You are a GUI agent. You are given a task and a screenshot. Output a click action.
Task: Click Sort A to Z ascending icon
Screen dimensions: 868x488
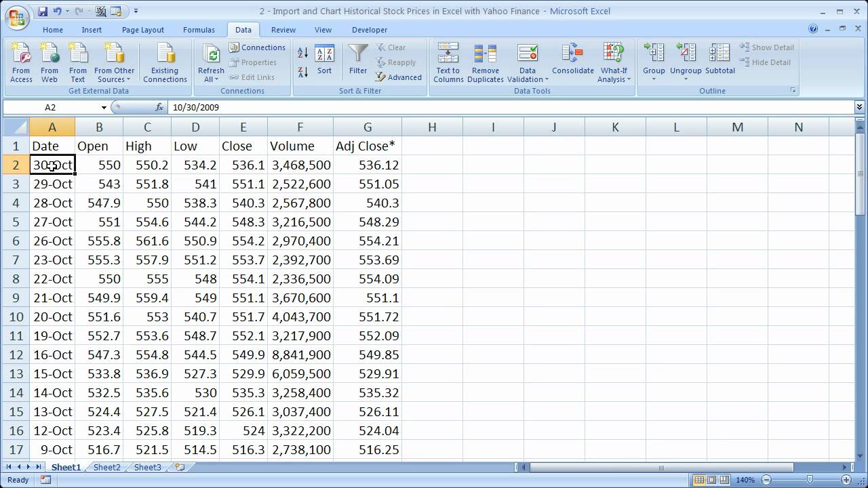pyautogui.click(x=303, y=54)
